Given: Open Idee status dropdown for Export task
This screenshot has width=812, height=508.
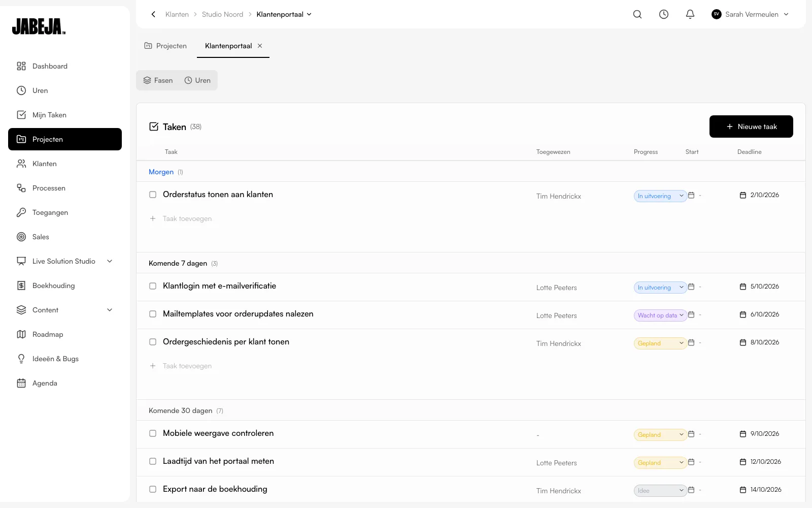Looking at the screenshot, I should [660, 491].
